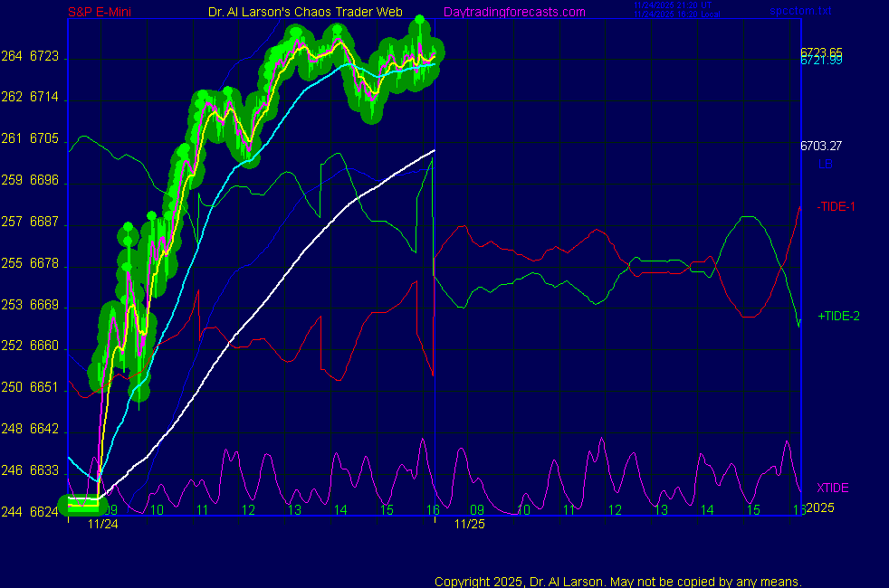
Task: Select the magenta XTIDE legend label
Action: (832, 488)
